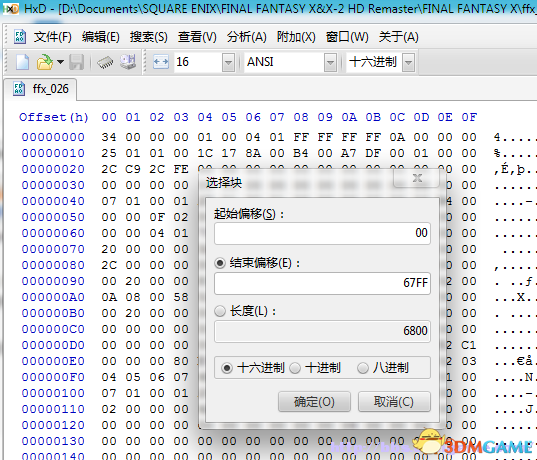Screen dimensions: 537x460
Task: Click the Offset(h) column header
Action: coord(54,117)
